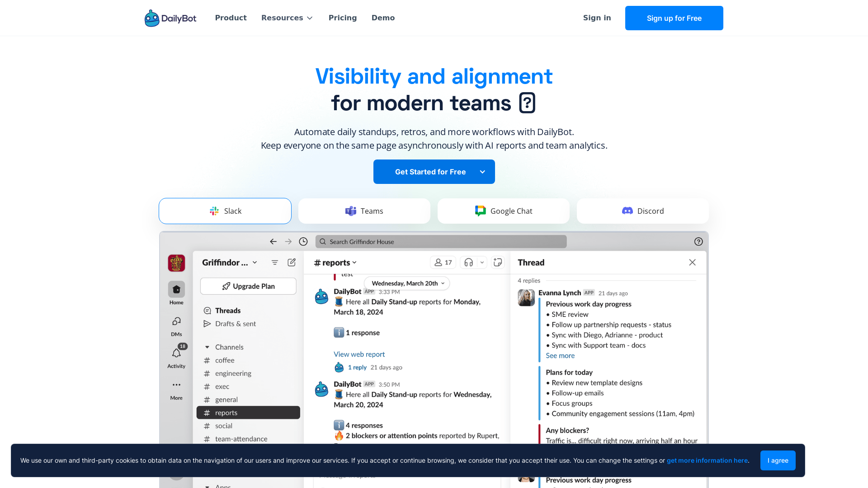Expand the Resources menu
The image size is (868, 488).
pyautogui.click(x=287, y=18)
